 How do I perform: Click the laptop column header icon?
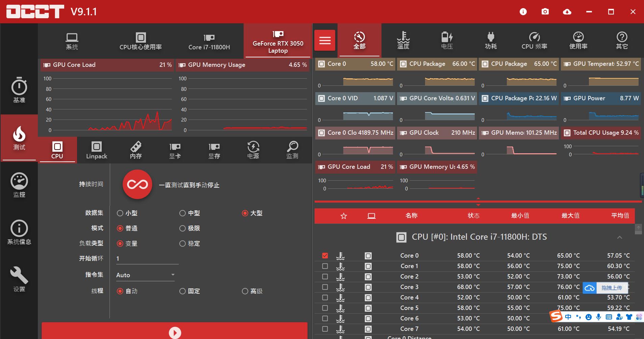[371, 216]
